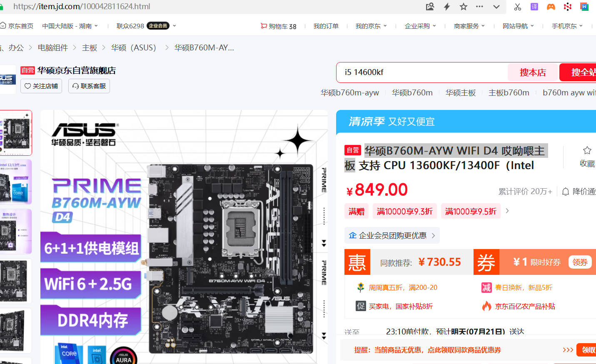The image size is (596, 364).
Task: Click the image search icon in address bar
Action: (430, 7)
